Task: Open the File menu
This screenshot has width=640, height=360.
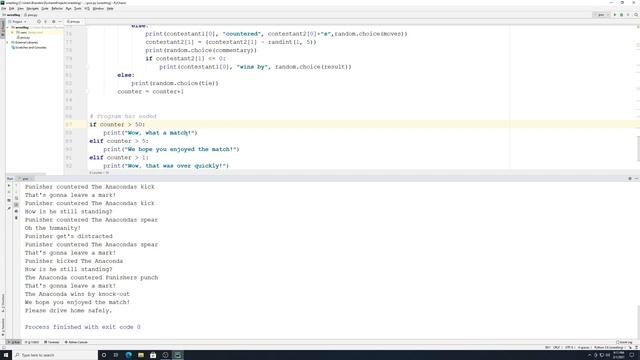Action: 3,9
